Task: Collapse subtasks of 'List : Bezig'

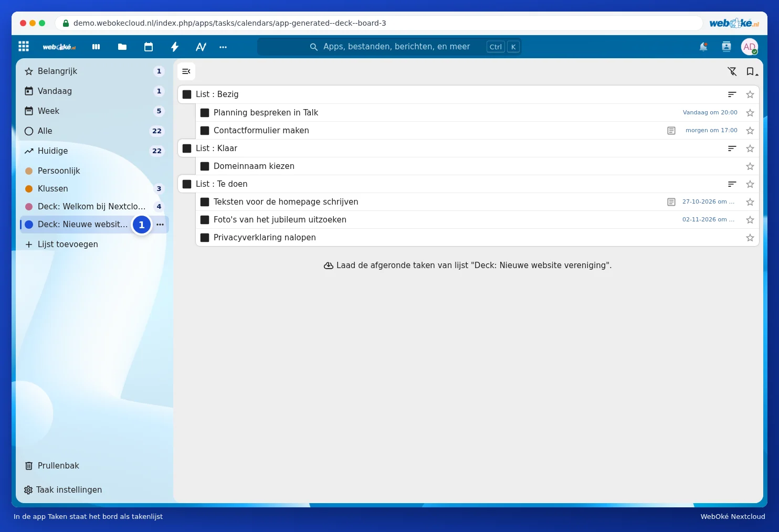Action: coord(732,94)
